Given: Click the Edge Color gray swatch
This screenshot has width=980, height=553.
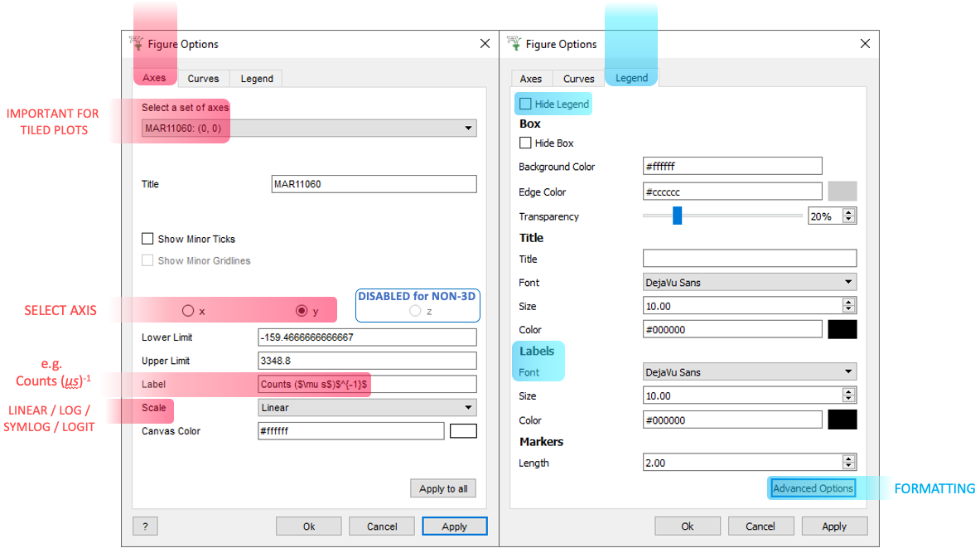Looking at the screenshot, I should point(842,192).
